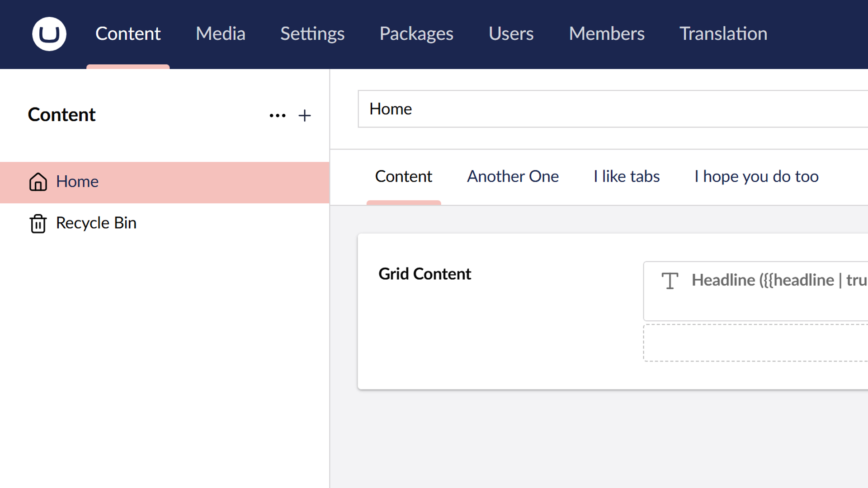868x488 pixels.
Task: Select the Members section link
Action: [x=607, y=34]
